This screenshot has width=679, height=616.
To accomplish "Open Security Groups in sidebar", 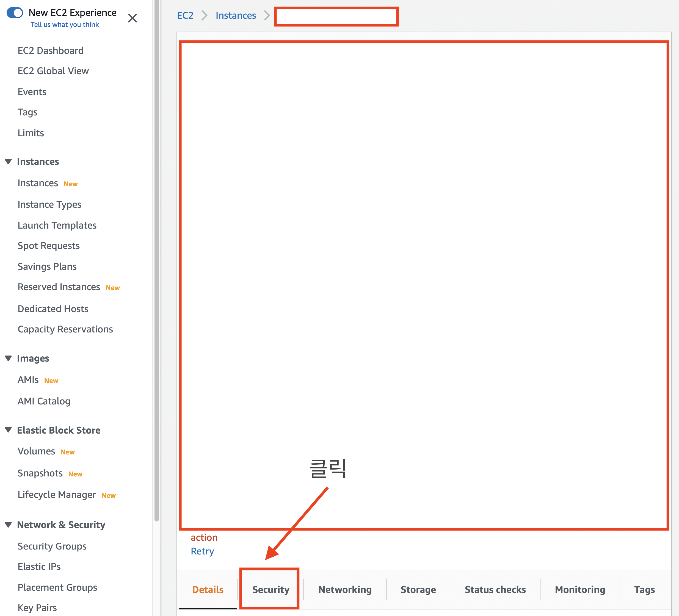I will (x=52, y=546).
